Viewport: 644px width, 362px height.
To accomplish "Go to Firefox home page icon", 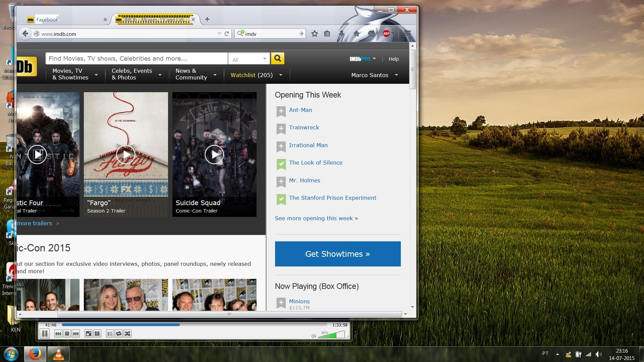I will [357, 34].
